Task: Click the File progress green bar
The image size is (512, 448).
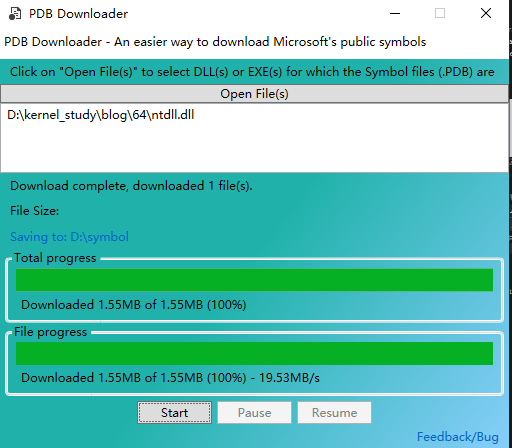Action: [x=254, y=353]
